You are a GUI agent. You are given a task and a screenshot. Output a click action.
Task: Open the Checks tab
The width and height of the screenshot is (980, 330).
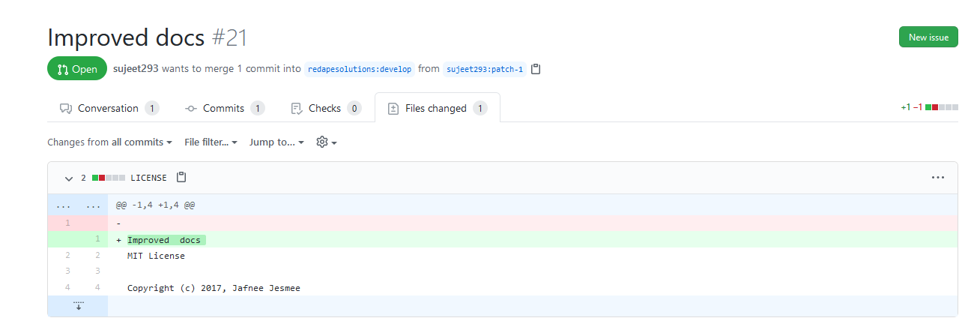(x=326, y=108)
